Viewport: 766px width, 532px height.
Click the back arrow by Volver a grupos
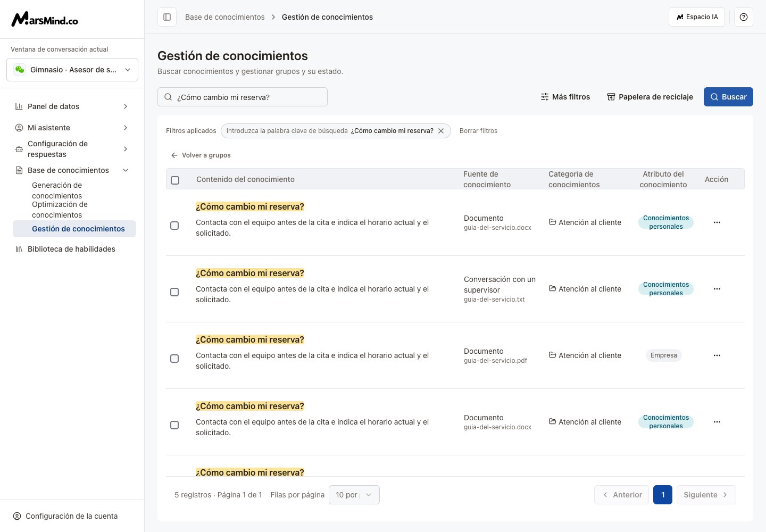tap(174, 155)
